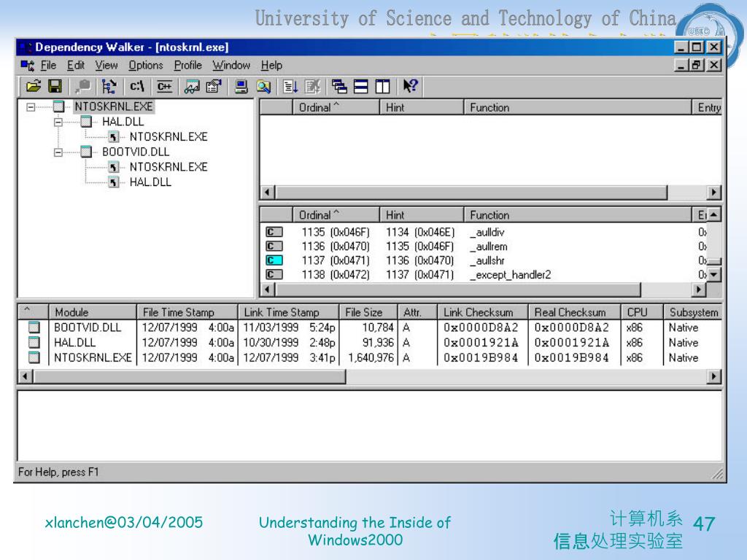Sort lower export pane by Hint column
This screenshot has width=747, height=560.
click(422, 215)
